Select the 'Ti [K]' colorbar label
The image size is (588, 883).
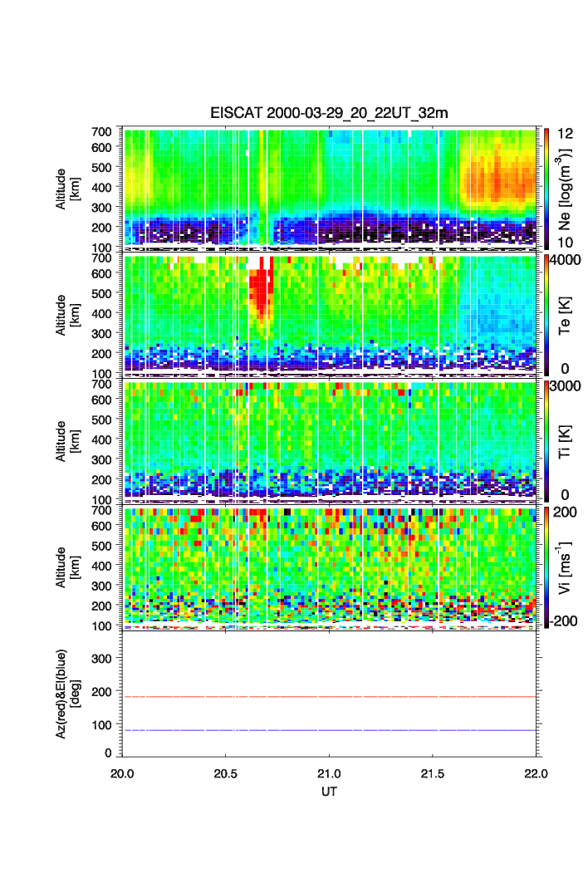pyautogui.click(x=568, y=440)
